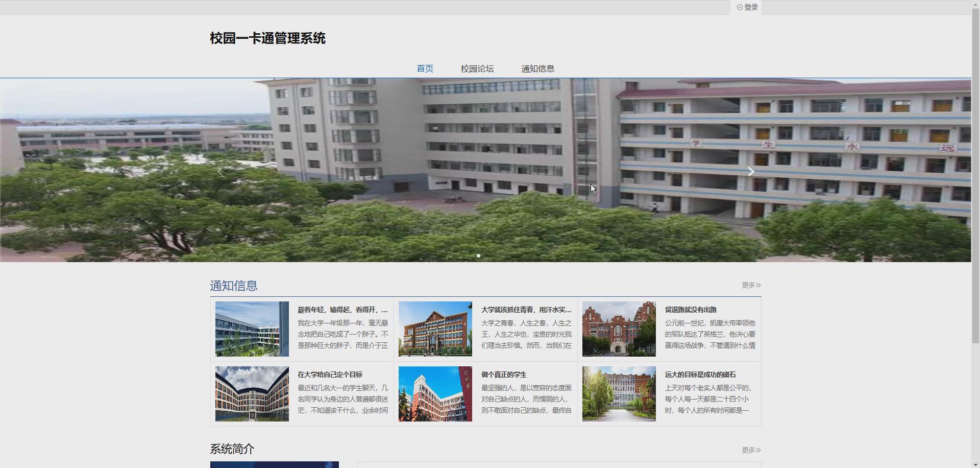Click the scrollbar up arrow
The height and width of the screenshot is (468, 980).
[x=975, y=4]
